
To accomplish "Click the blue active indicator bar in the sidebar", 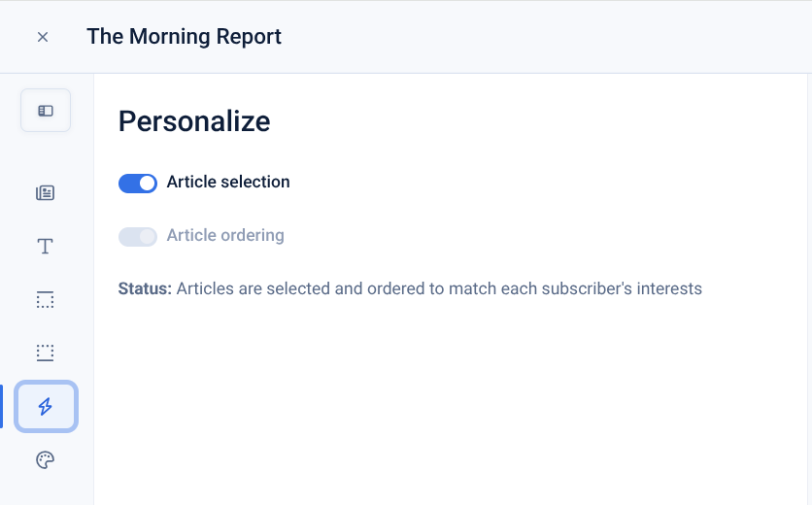I will (2, 406).
